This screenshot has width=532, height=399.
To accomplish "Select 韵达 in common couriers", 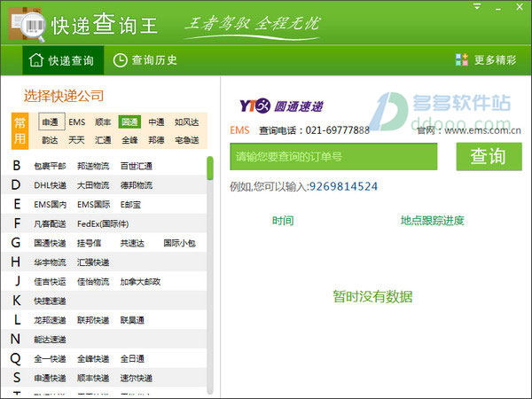I will pyautogui.click(x=50, y=140).
